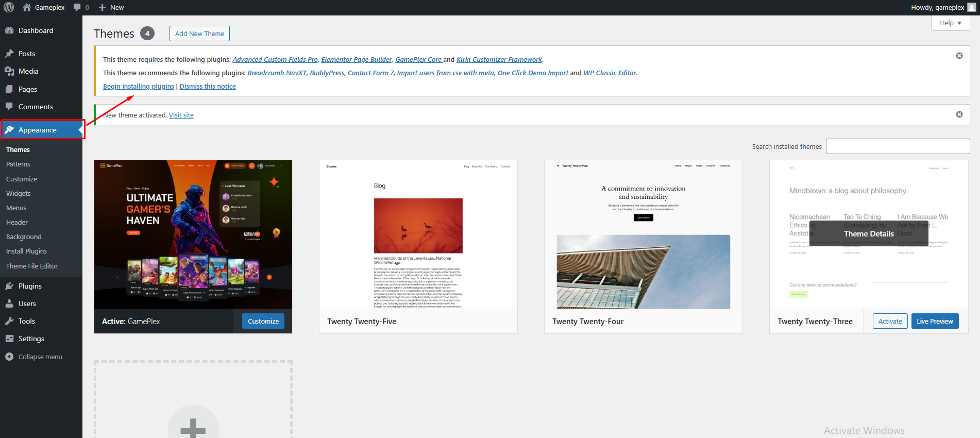Focus the Search installed themes field
The height and width of the screenshot is (438, 980).
[897, 146]
